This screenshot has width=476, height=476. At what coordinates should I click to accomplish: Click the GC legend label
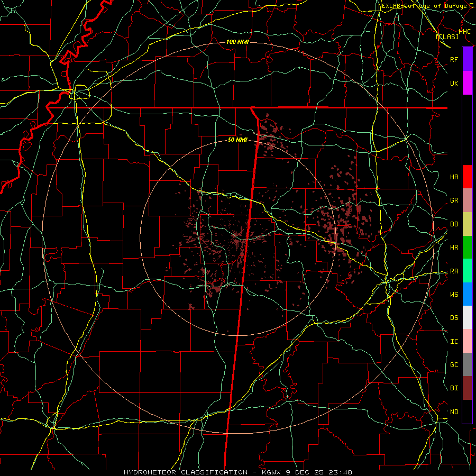454,364
